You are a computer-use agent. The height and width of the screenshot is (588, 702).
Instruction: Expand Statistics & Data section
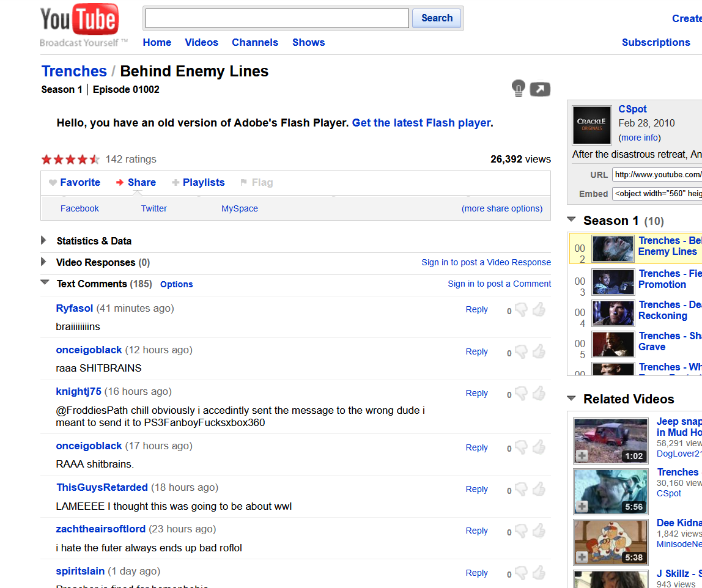click(43, 240)
